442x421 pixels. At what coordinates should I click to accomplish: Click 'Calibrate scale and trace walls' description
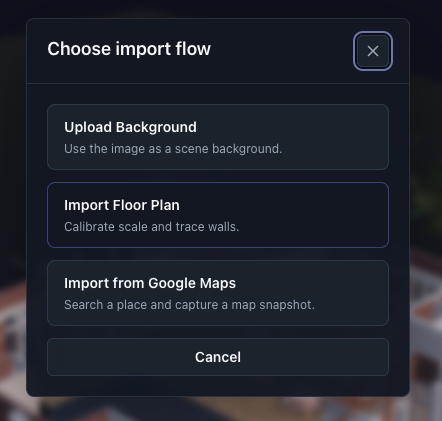point(152,227)
